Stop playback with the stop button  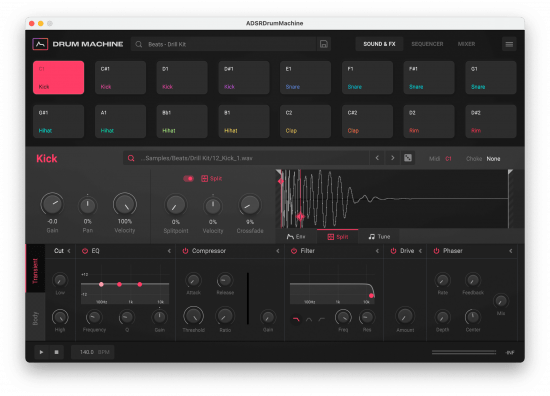pos(56,352)
